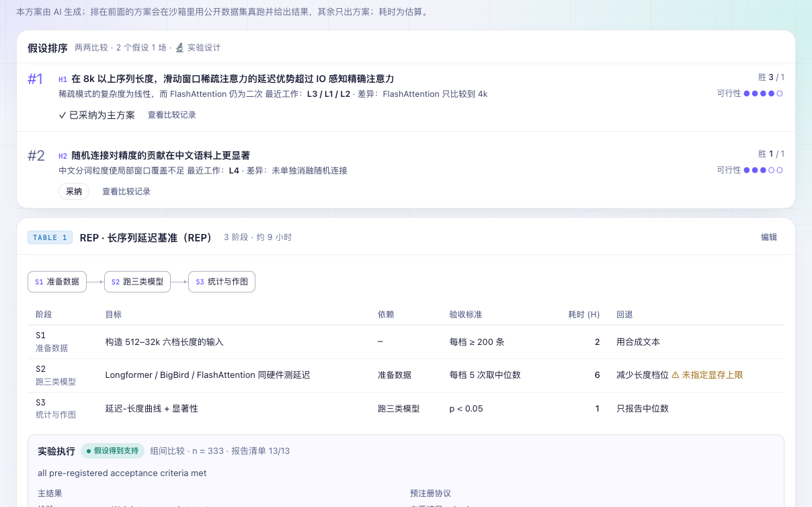Click the #1 rank number
The width and height of the screenshot is (812, 507).
[x=36, y=79]
